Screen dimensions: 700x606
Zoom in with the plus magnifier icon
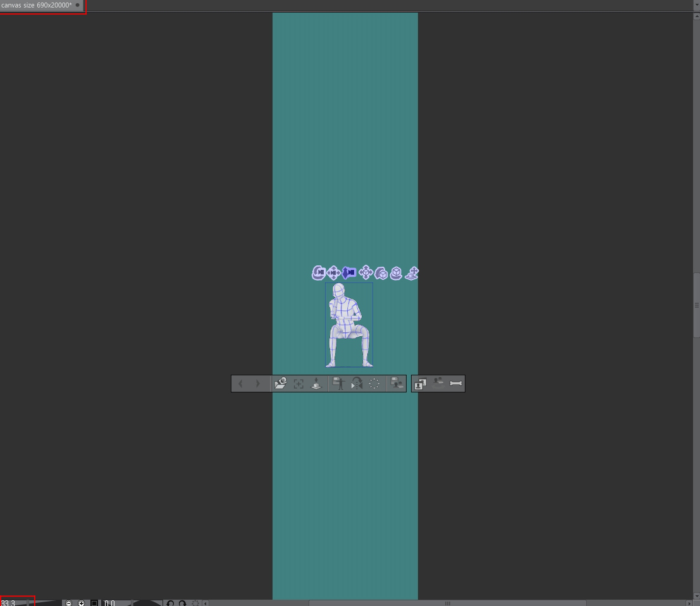(x=81, y=603)
